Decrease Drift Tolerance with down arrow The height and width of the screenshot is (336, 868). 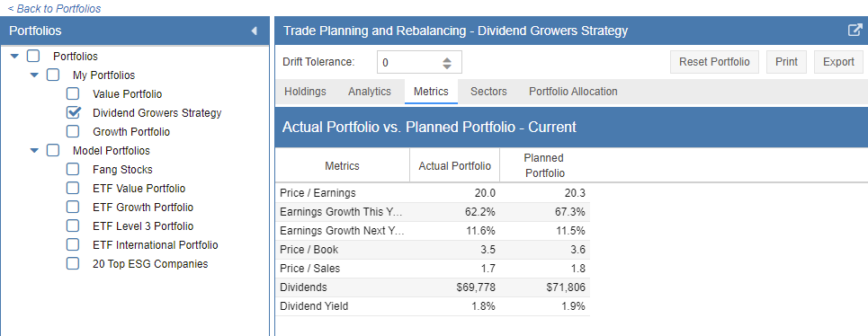point(447,66)
